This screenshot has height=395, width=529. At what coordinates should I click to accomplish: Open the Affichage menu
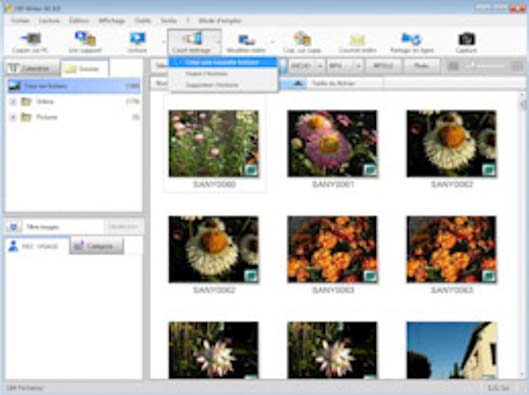[112, 21]
